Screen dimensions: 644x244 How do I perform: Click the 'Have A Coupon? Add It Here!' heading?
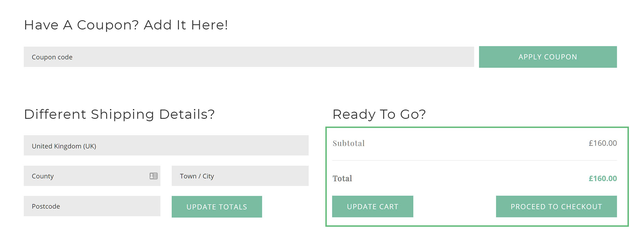[126, 25]
